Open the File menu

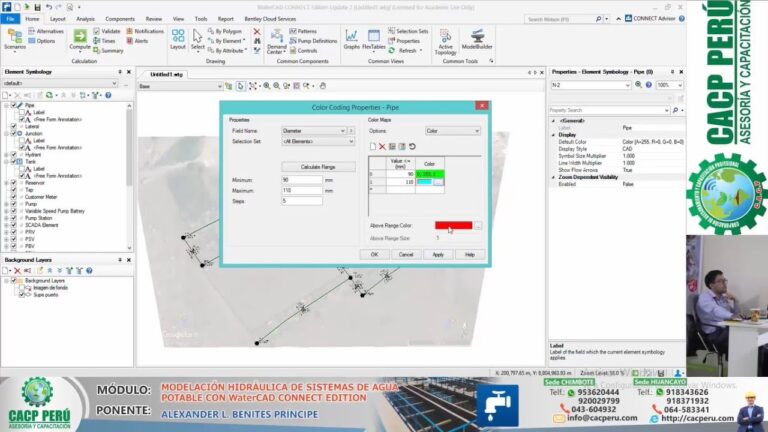pyautogui.click(x=10, y=19)
